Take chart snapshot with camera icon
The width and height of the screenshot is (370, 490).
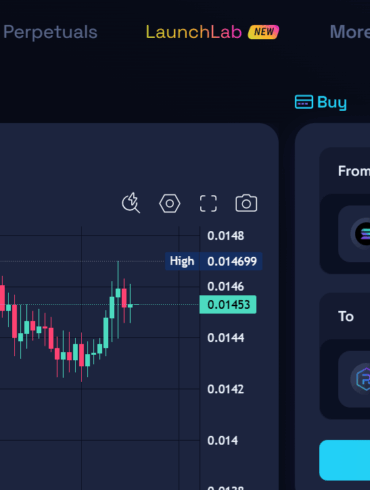pyautogui.click(x=246, y=203)
